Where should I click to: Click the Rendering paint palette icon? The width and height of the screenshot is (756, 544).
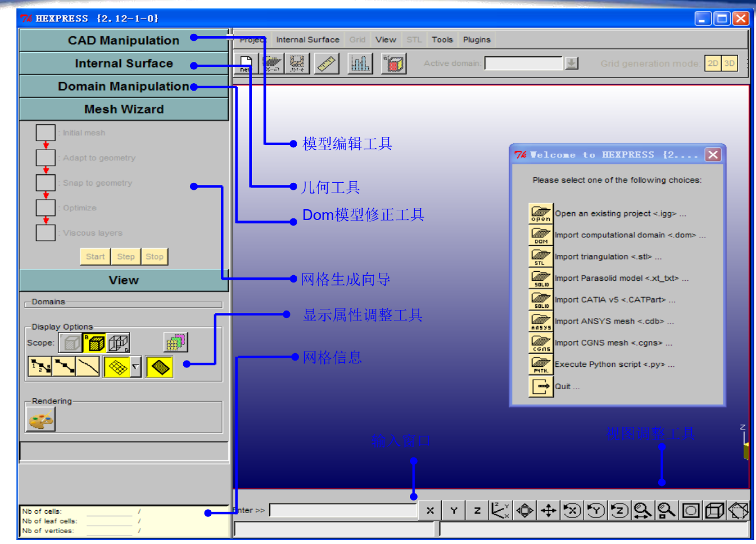pyautogui.click(x=41, y=420)
